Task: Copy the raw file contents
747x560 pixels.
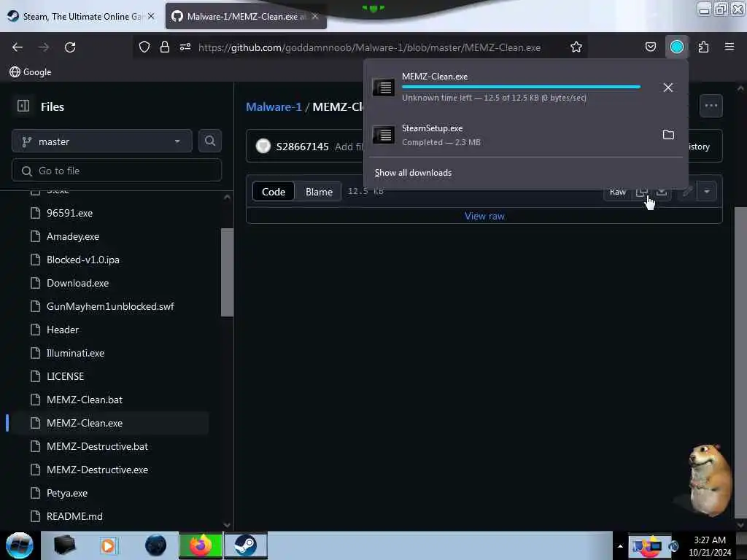Action: click(641, 192)
